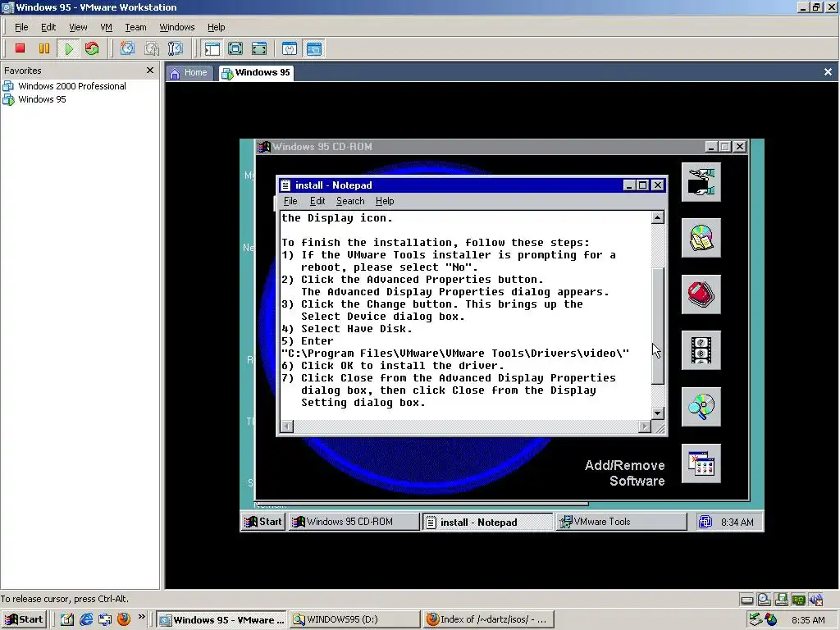Open Notepad's Help menu
Image resolution: width=840 pixels, height=630 pixels.
[x=385, y=201]
